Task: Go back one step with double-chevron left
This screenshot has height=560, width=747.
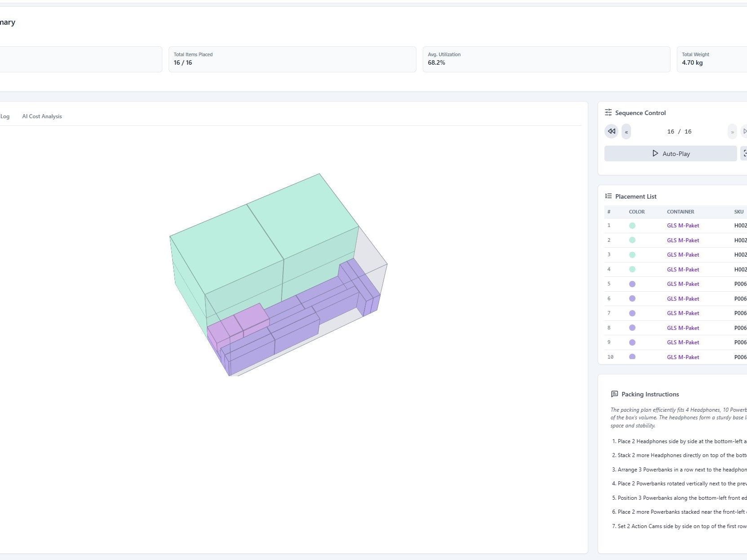Action: click(x=626, y=132)
